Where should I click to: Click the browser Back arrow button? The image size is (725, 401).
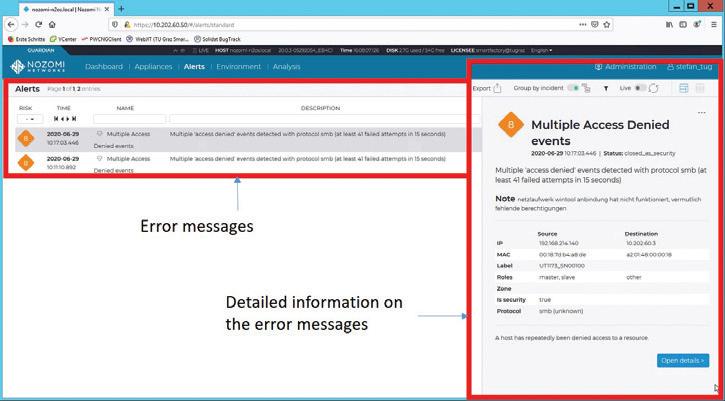point(11,25)
